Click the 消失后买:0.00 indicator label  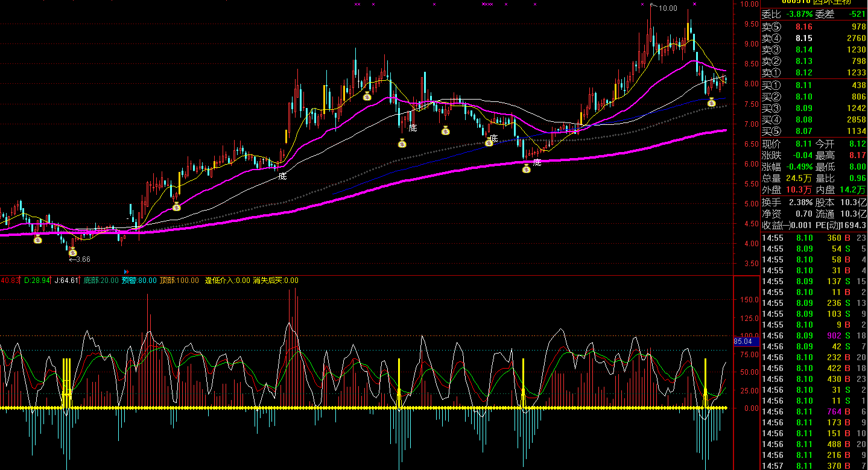click(276, 281)
